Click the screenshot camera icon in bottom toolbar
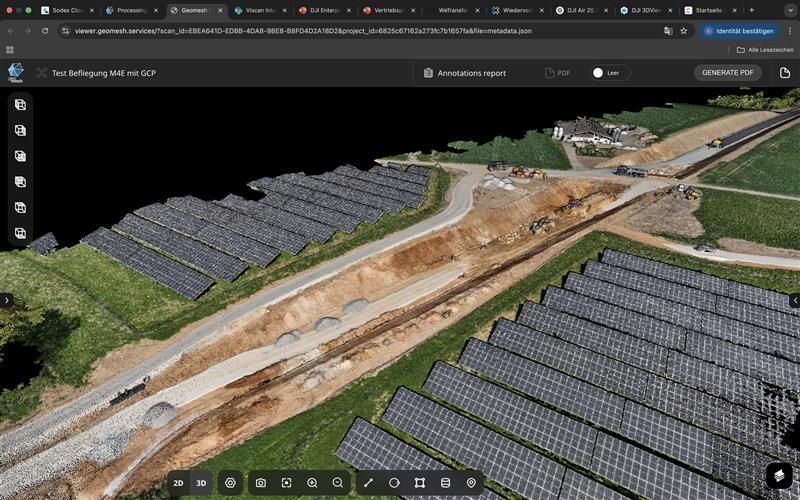The width and height of the screenshot is (800, 500). click(x=261, y=483)
